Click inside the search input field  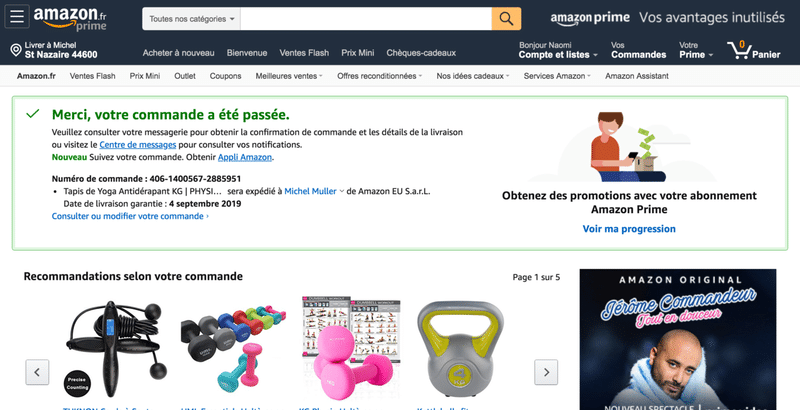click(x=366, y=19)
